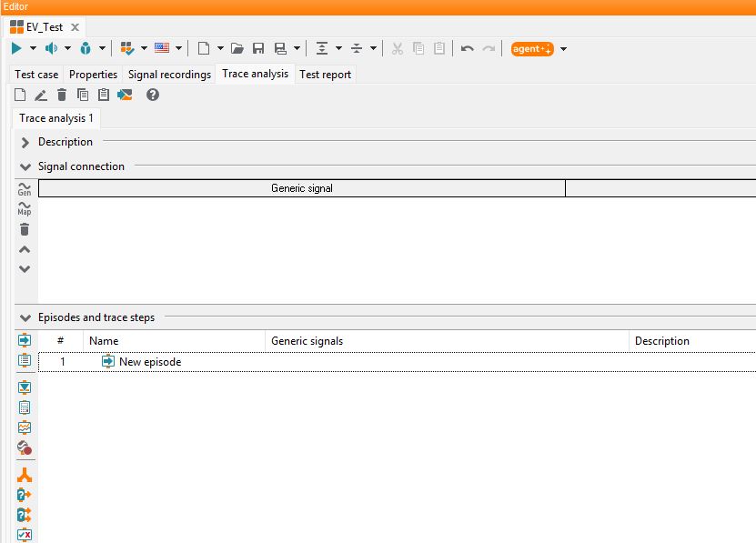Open the dropdown beside the agent+ button
This screenshot has height=543, width=756.
563,49
